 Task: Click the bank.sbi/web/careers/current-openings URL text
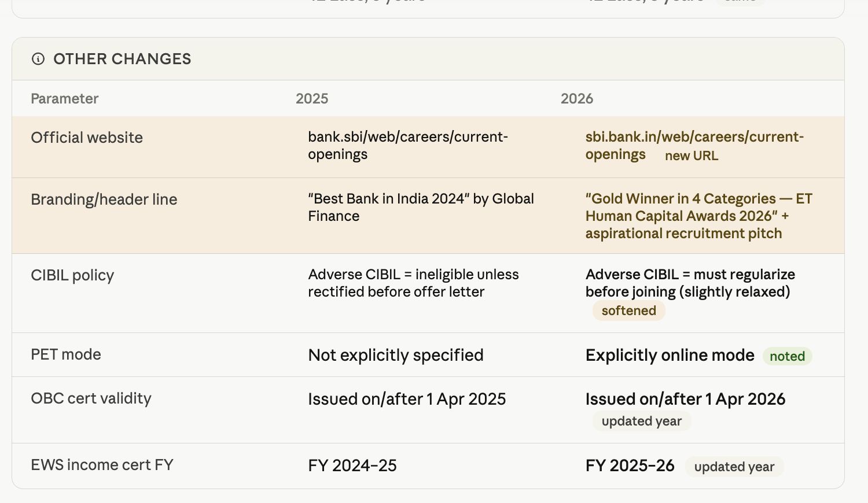408,146
